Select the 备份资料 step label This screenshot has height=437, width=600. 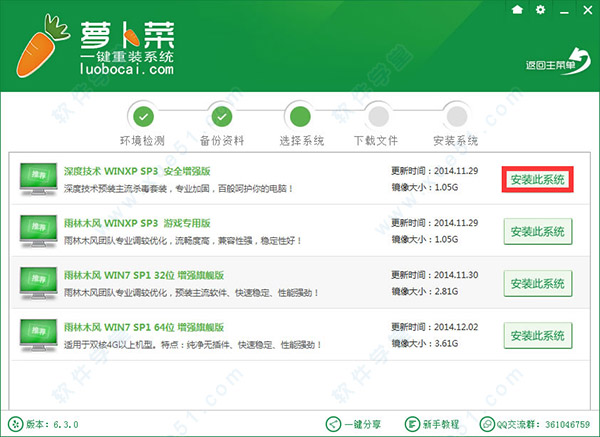pyautogui.click(x=222, y=141)
